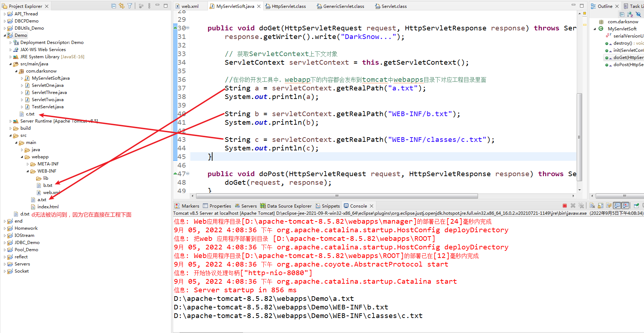Open Project Explorer filter funnel icon
Screen dimensions: 644x333
[130, 6]
